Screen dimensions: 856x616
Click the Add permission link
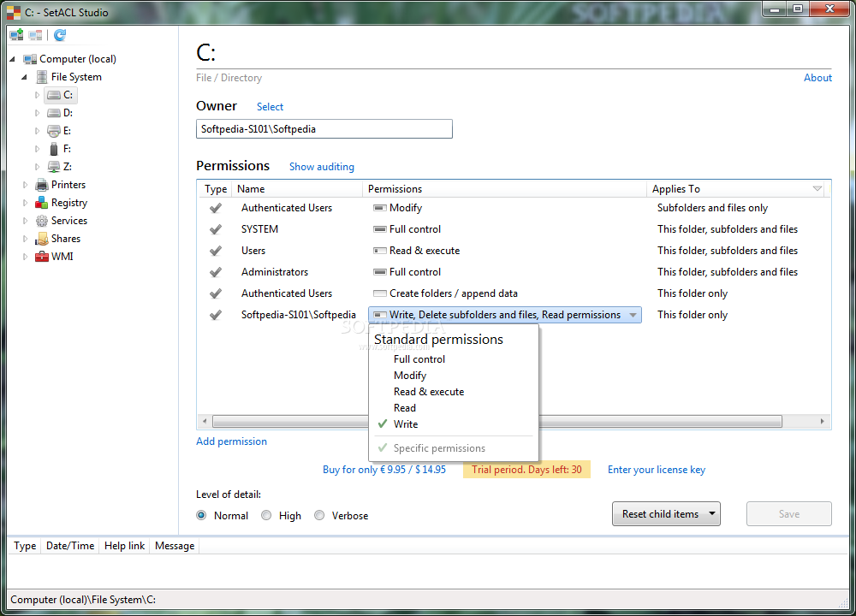[x=231, y=441]
